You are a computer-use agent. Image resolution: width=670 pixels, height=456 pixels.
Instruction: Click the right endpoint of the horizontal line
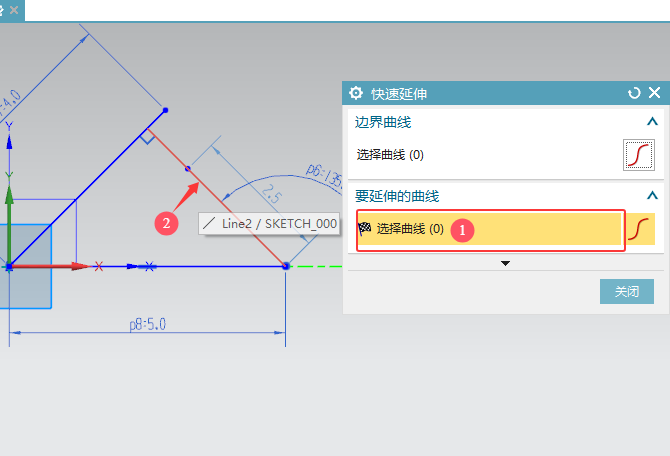pyautogui.click(x=286, y=266)
